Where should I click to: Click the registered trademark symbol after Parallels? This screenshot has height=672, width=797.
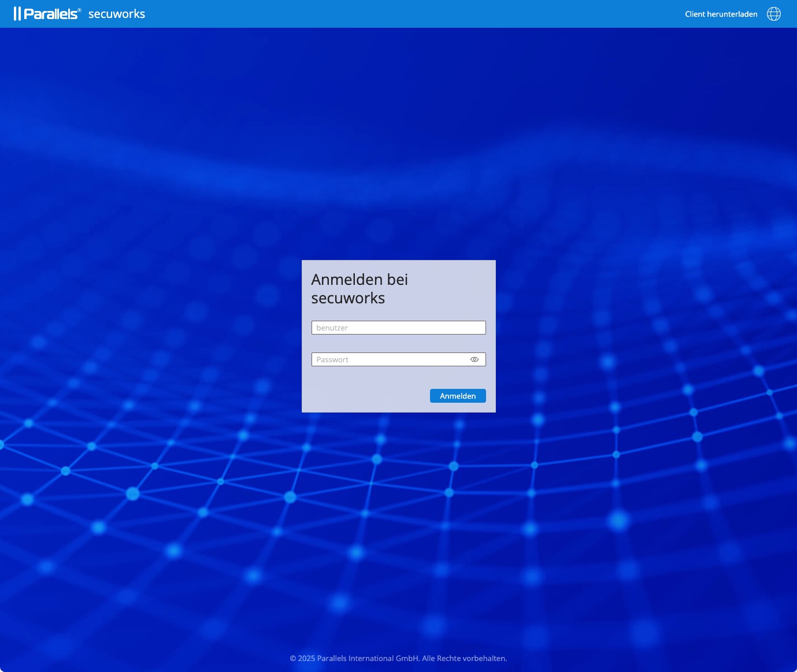click(x=79, y=10)
